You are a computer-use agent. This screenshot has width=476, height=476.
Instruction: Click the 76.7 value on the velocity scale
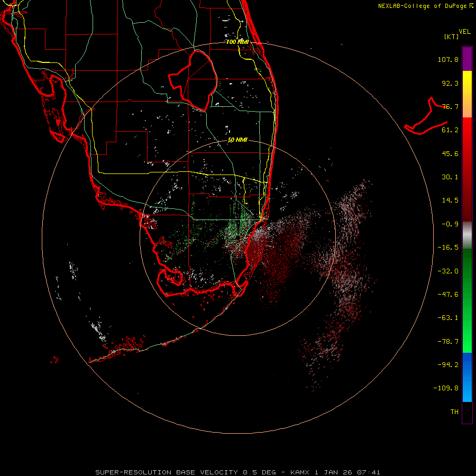click(450, 106)
